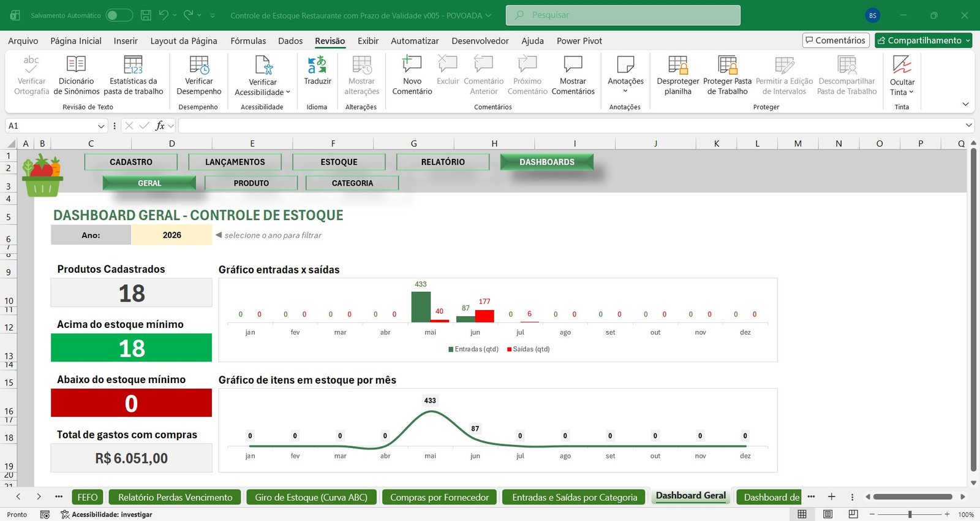Open the Compartilhamento dropdown arrow
Viewport: 980px width, 521px height.
coord(968,40)
